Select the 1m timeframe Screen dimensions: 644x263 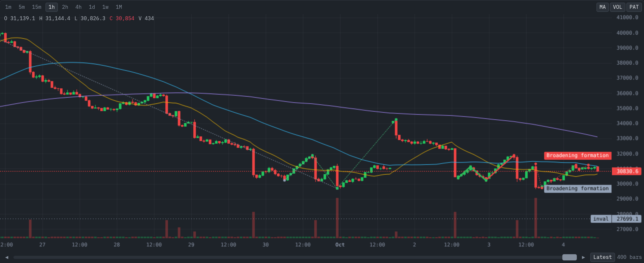(8, 7)
